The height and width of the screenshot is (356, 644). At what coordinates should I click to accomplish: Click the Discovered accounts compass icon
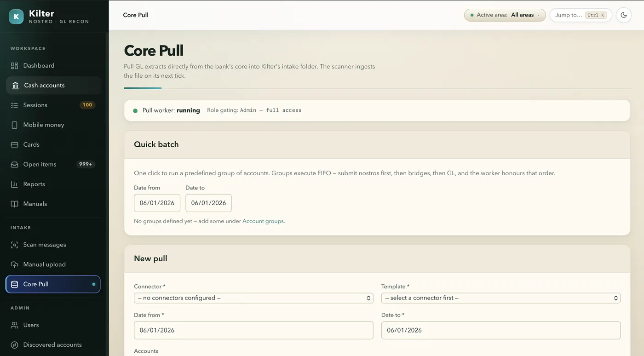point(15,345)
